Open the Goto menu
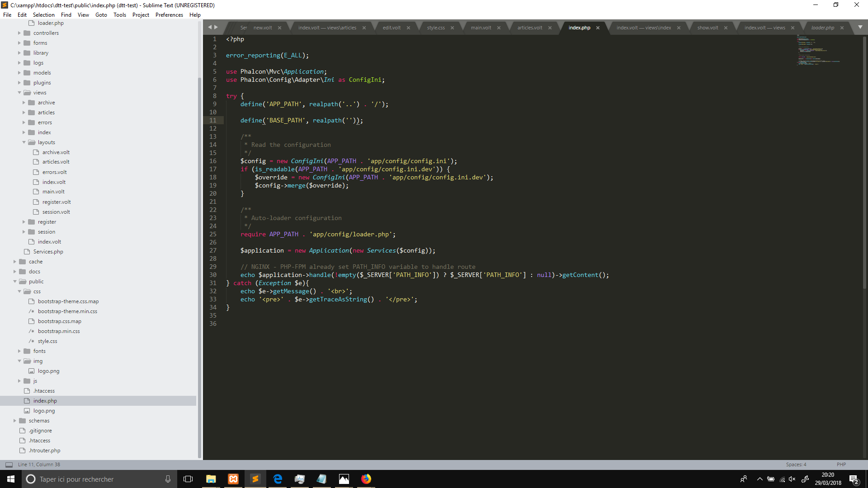The width and height of the screenshot is (868, 488). pyautogui.click(x=101, y=15)
